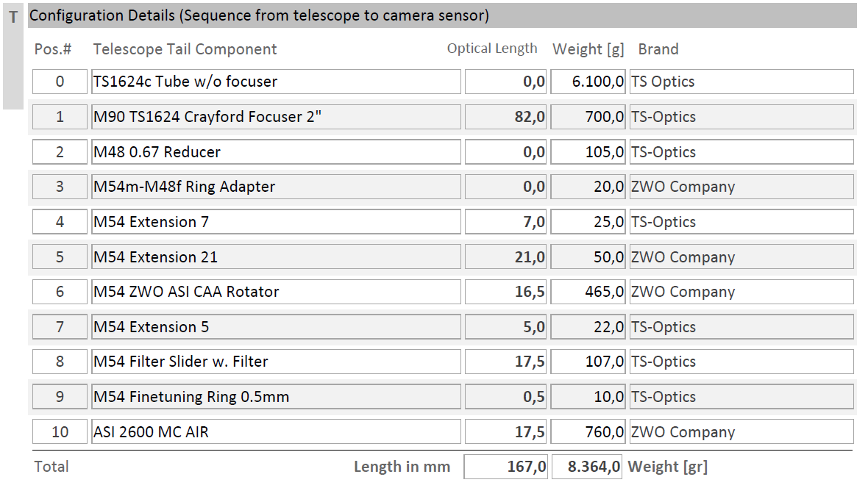Select the M54 ZWO ASI CAA Rotator field
This screenshot has width=868, height=488.
276,292
